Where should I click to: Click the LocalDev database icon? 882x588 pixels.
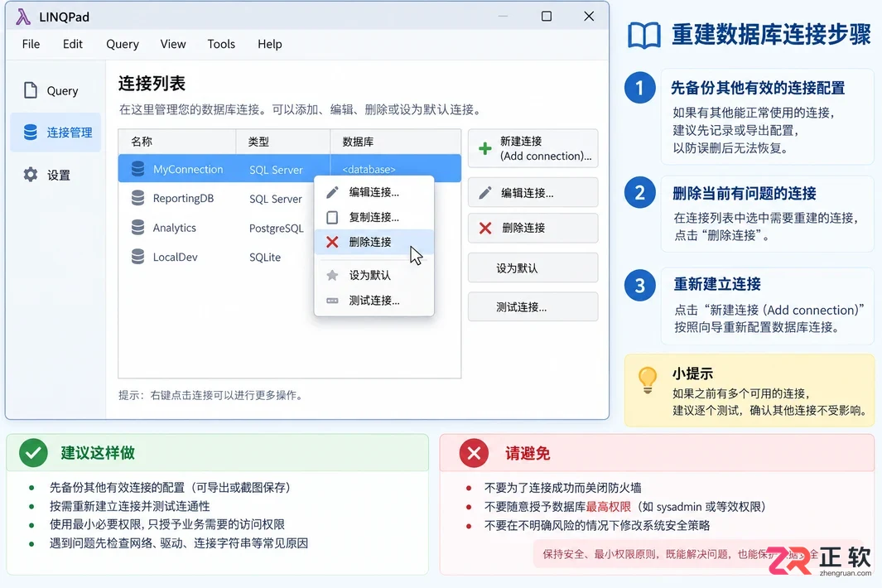click(137, 257)
